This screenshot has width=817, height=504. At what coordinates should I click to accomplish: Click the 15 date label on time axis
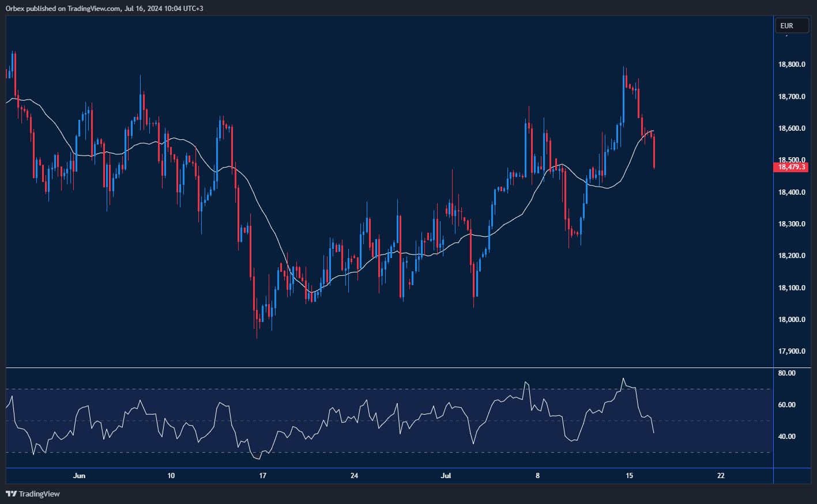[628, 476]
